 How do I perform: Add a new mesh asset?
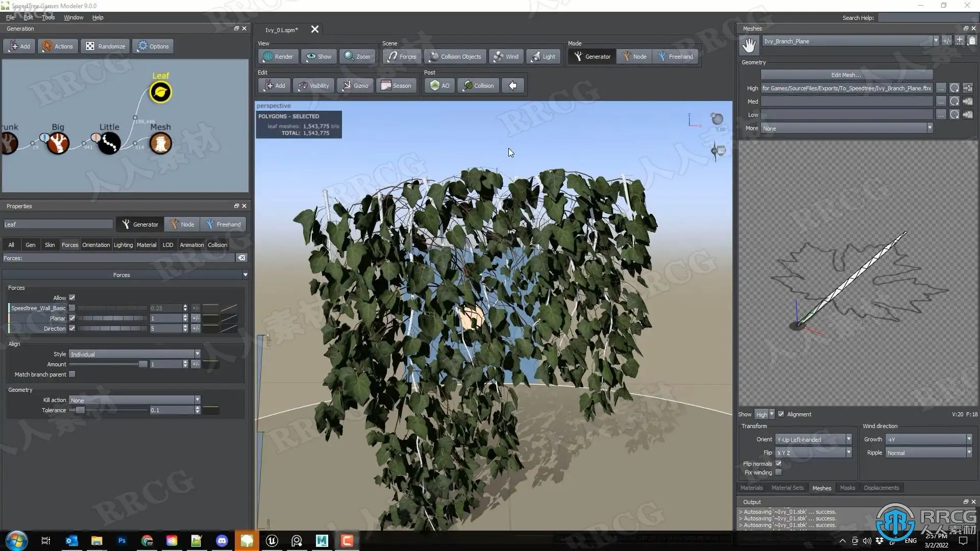(x=960, y=41)
